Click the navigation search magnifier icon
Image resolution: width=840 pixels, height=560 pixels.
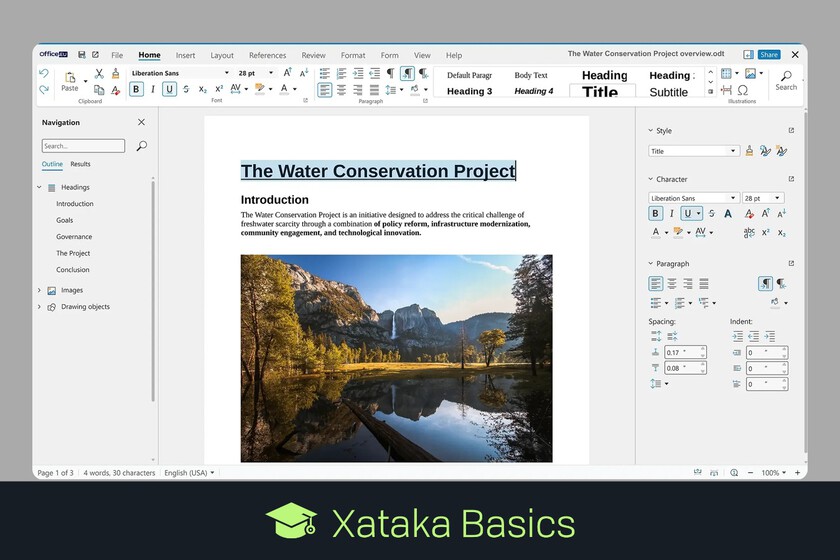coord(141,146)
